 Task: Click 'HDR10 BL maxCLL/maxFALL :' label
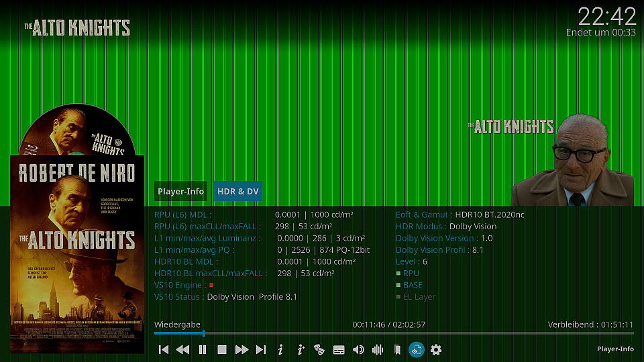tap(211, 274)
